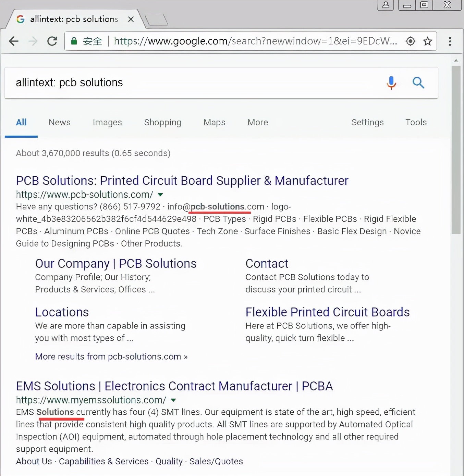Image resolution: width=464 pixels, height=476 pixels.
Task: Expand the pcb-solutions.com URL dropdown arrow
Action: coord(160,195)
